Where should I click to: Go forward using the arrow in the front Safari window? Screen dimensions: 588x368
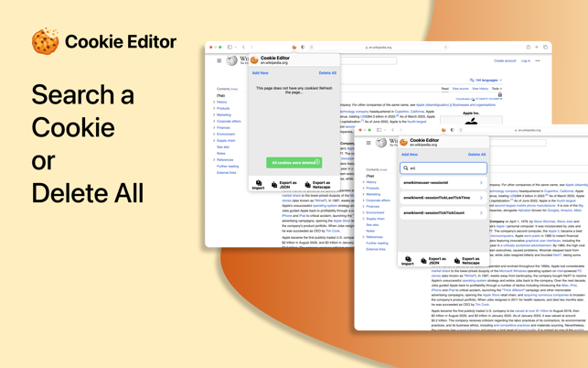tap(401, 130)
